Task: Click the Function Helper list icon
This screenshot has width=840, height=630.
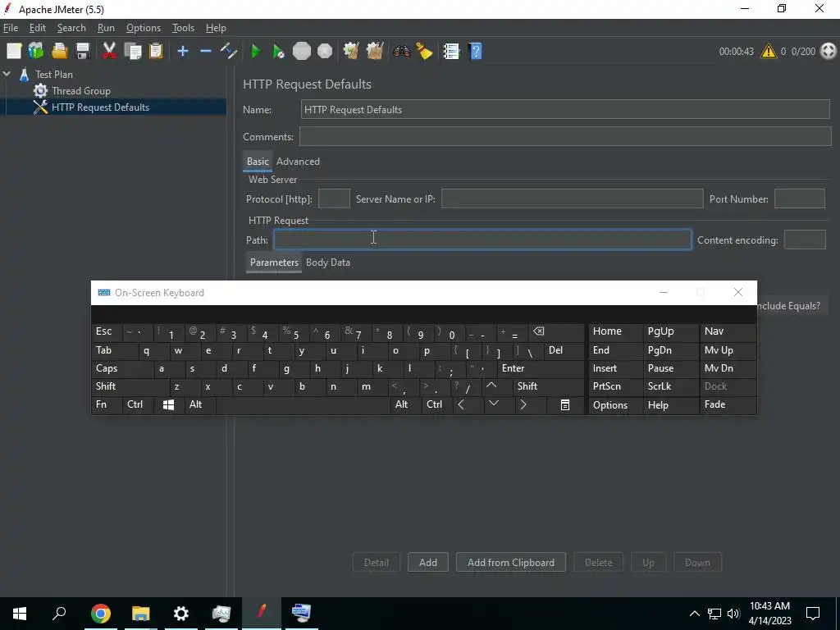Action: pos(451,52)
